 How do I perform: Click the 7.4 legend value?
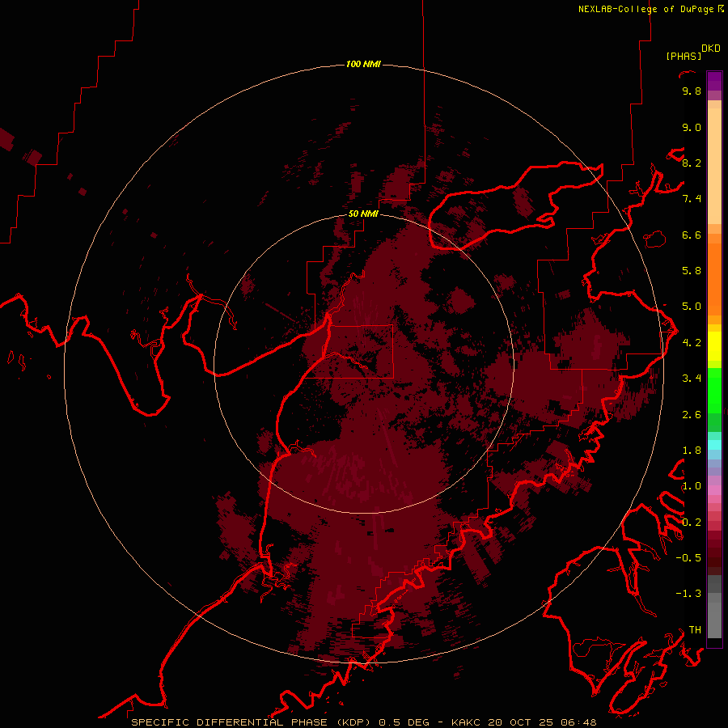(692, 199)
